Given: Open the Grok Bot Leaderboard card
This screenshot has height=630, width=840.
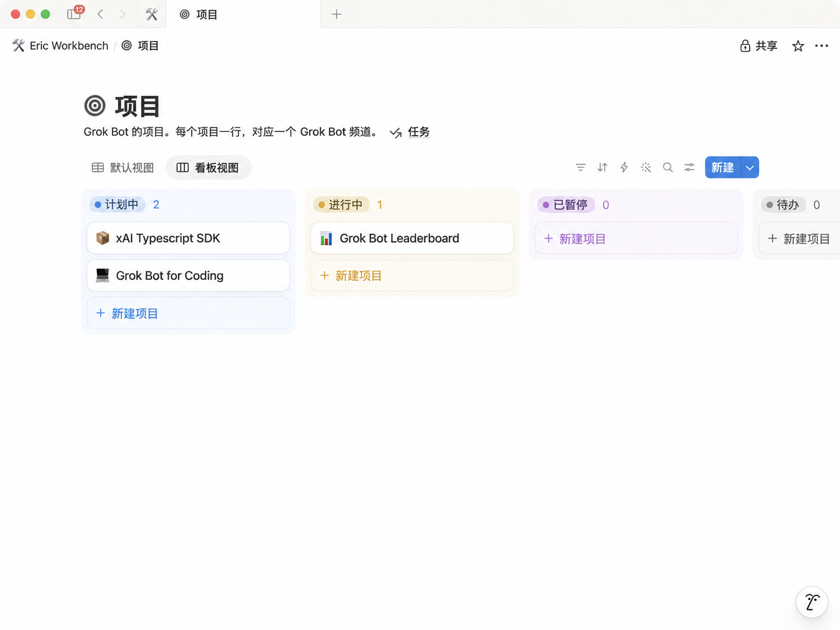Looking at the screenshot, I should [412, 238].
